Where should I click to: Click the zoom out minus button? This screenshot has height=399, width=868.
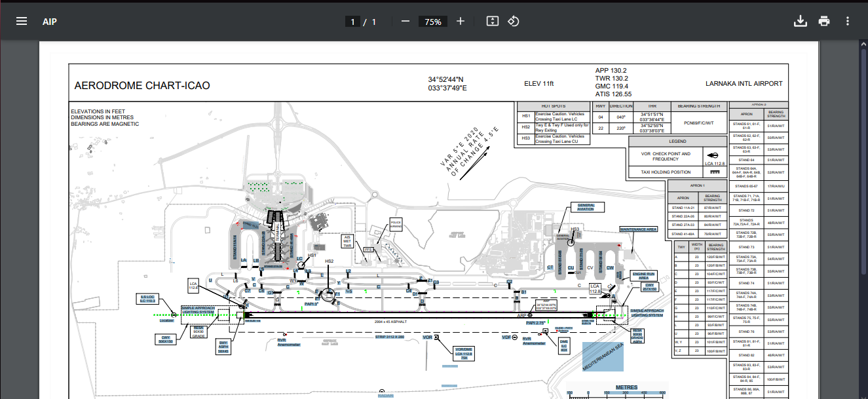(406, 21)
